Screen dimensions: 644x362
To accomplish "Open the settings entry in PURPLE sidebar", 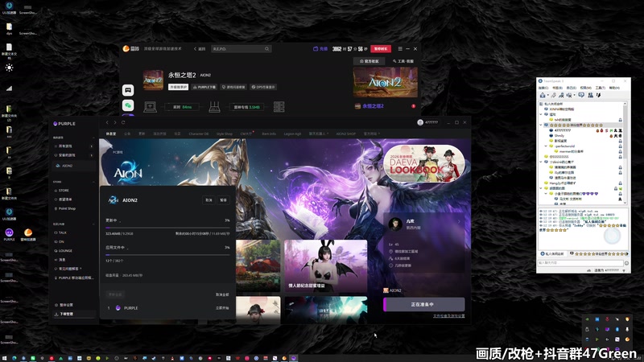I will pyautogui.click(x=66, y=305).
